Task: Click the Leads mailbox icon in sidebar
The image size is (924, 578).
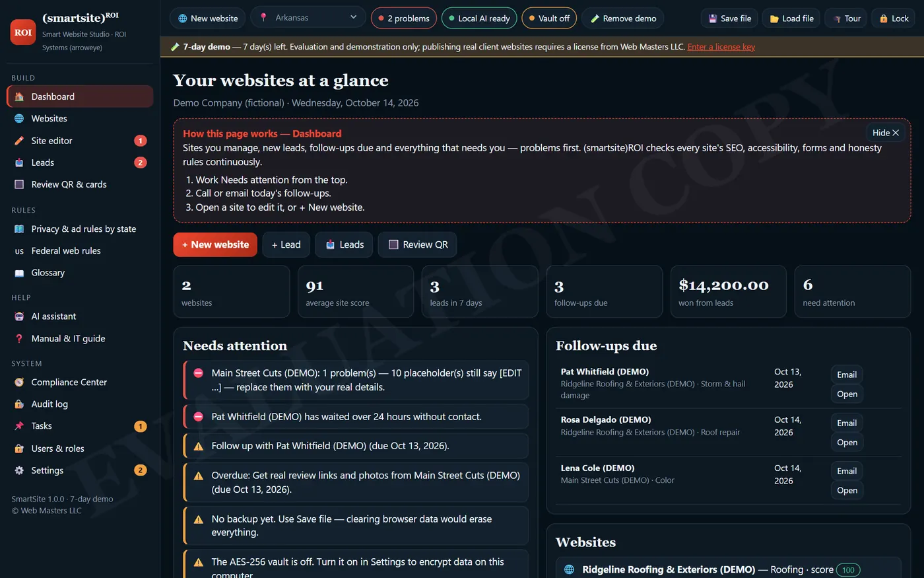Action: [19, 163]
